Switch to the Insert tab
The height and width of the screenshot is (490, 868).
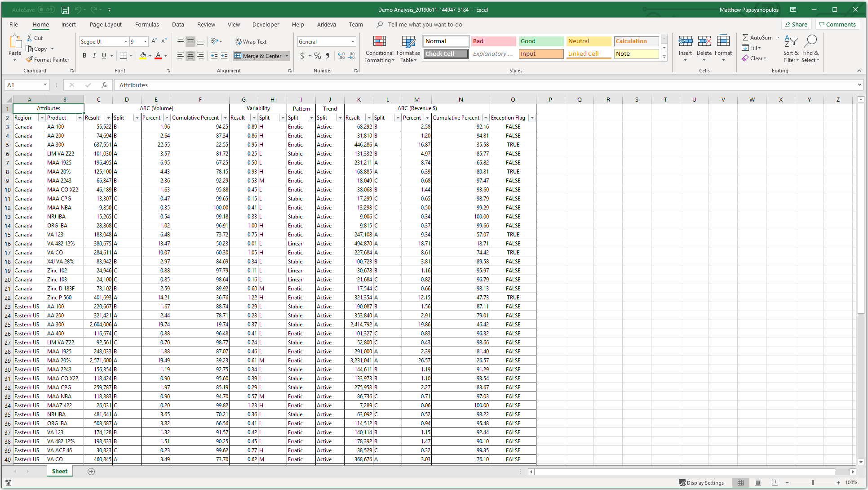(x=69, y=24)
